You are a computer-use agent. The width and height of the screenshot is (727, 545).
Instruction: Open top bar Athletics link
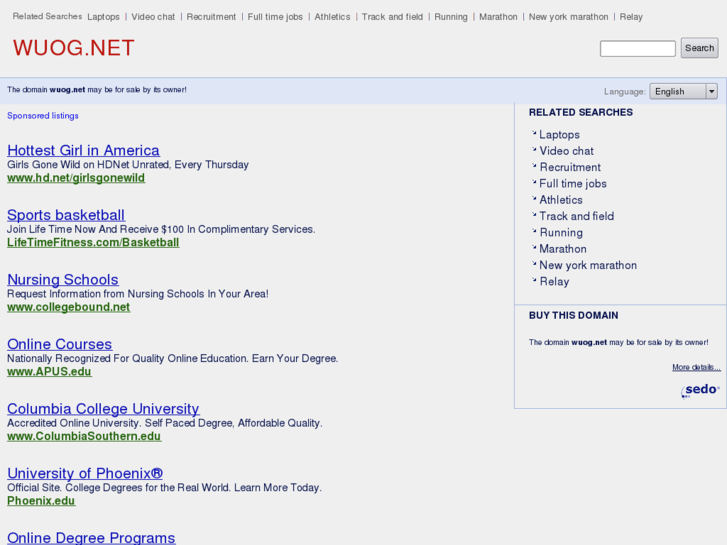coord(332,17)
